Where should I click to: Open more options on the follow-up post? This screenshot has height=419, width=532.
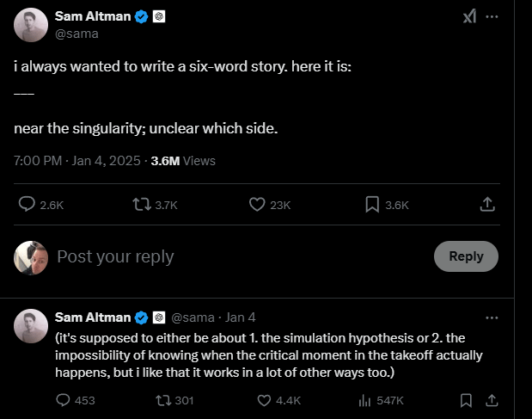(492, 317)
